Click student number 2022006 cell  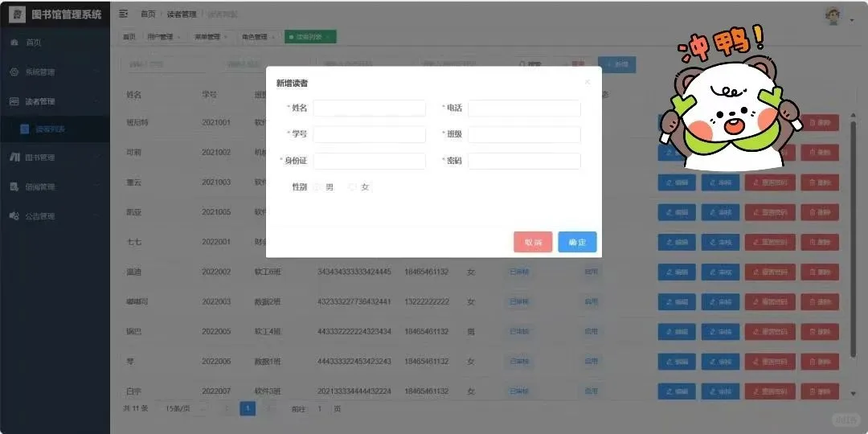[216, 362]
